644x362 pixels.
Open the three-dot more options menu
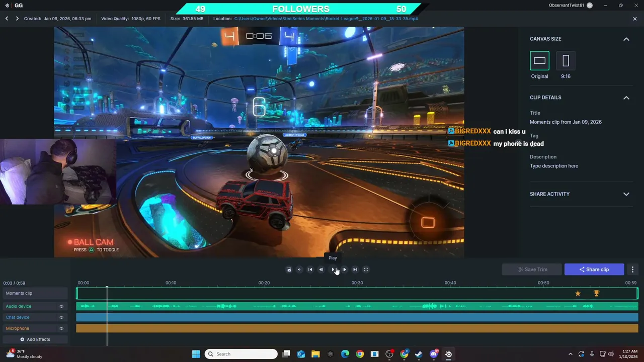click(633, 269)
